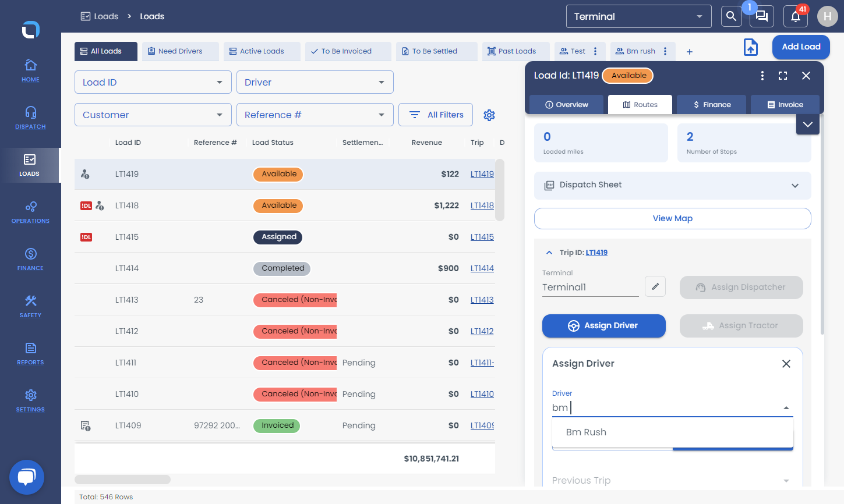844x504 pixels.
Task: Switch to the Active Loads tab
Action: (262, 51)
